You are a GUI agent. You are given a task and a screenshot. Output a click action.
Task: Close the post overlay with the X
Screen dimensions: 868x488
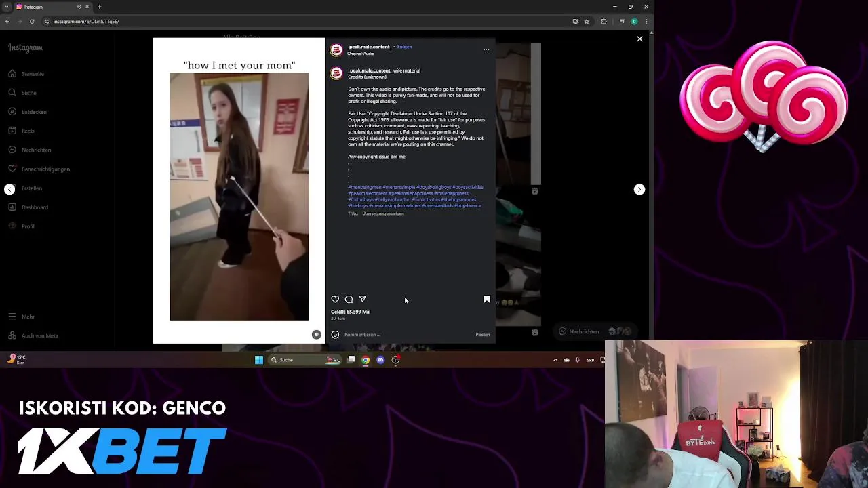(639, 39)
